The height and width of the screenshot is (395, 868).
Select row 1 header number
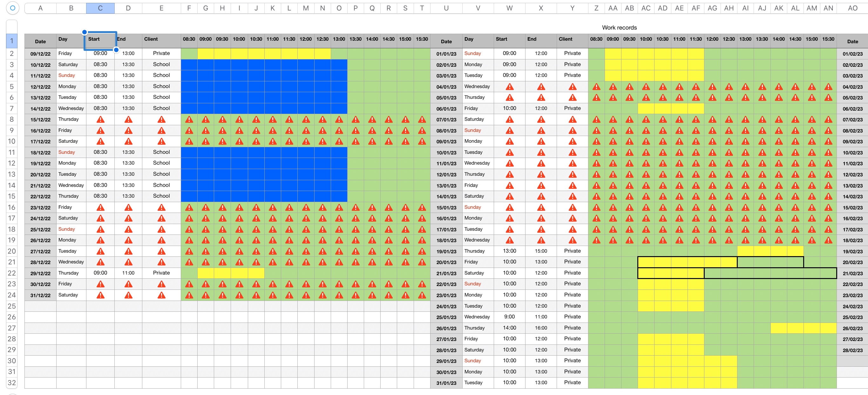[x=11, y=41]
